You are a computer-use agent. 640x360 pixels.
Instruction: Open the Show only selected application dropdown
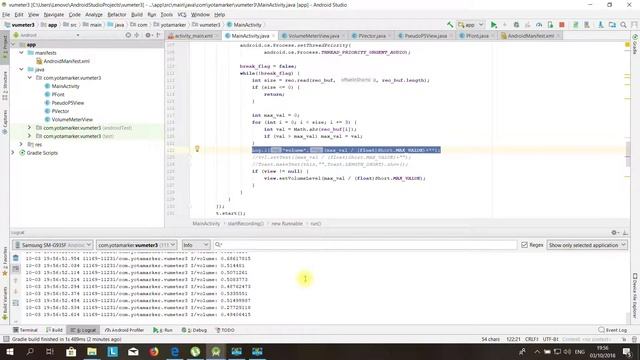click(587, 245)
